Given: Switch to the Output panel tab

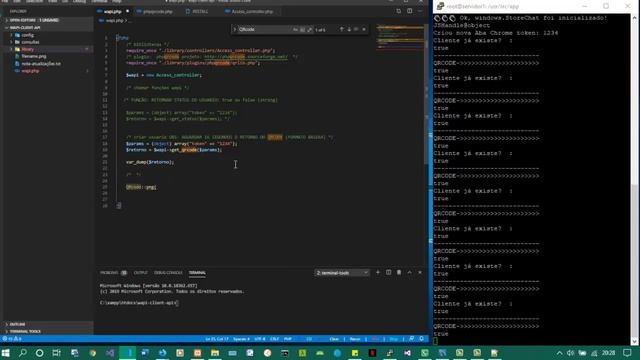Looking at the screenshot, I should (x=140, y=273).
